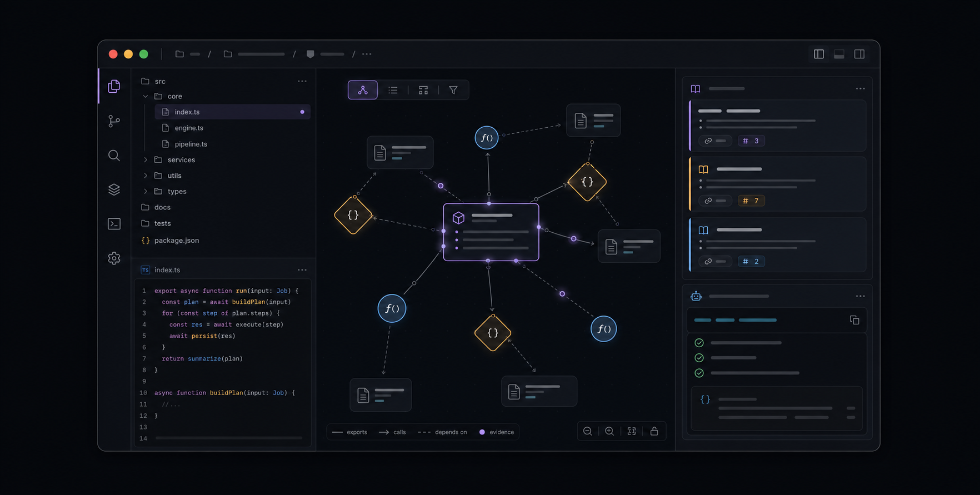Click the braces icon in assistant code block

click(705, 399)
